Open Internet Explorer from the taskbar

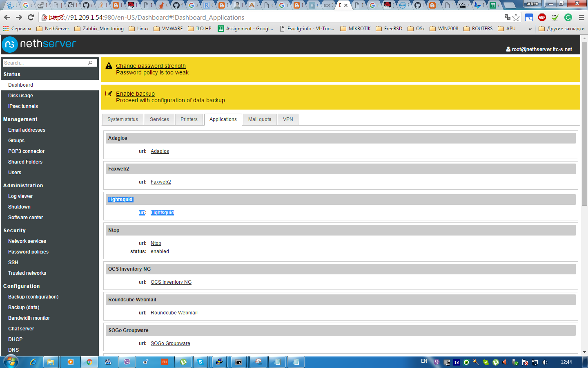click(33, 362)
